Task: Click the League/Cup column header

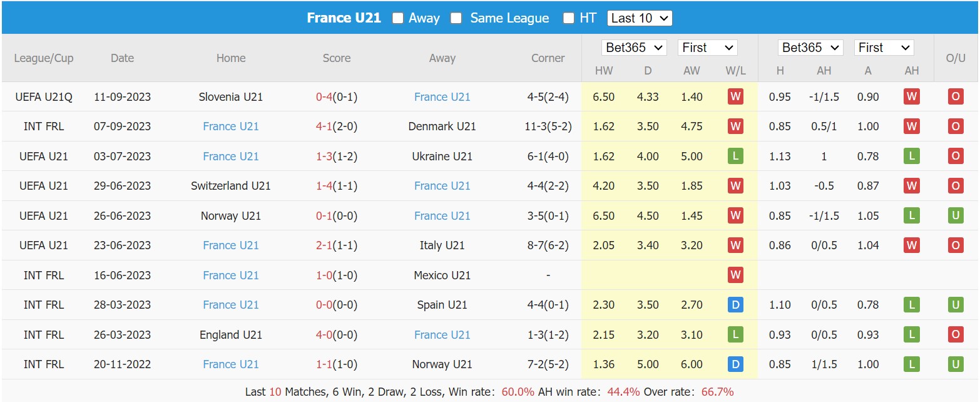Action: 43,58
